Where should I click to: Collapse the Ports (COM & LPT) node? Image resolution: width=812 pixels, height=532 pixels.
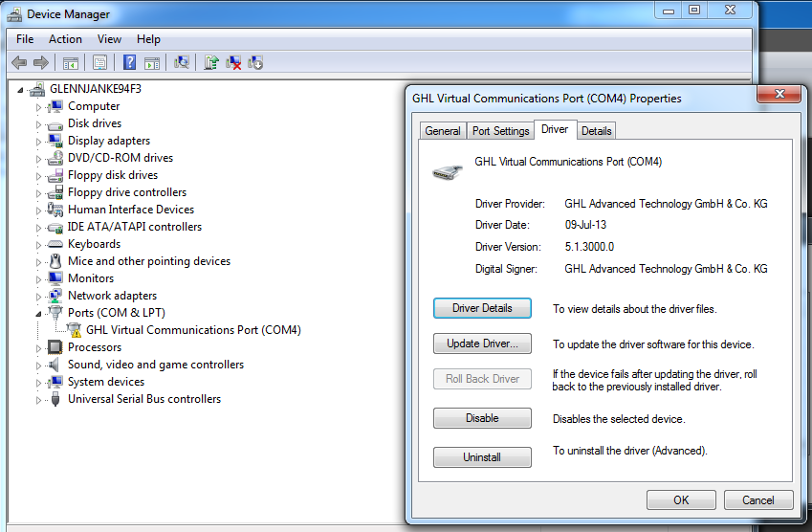click(x=38, y=314)
